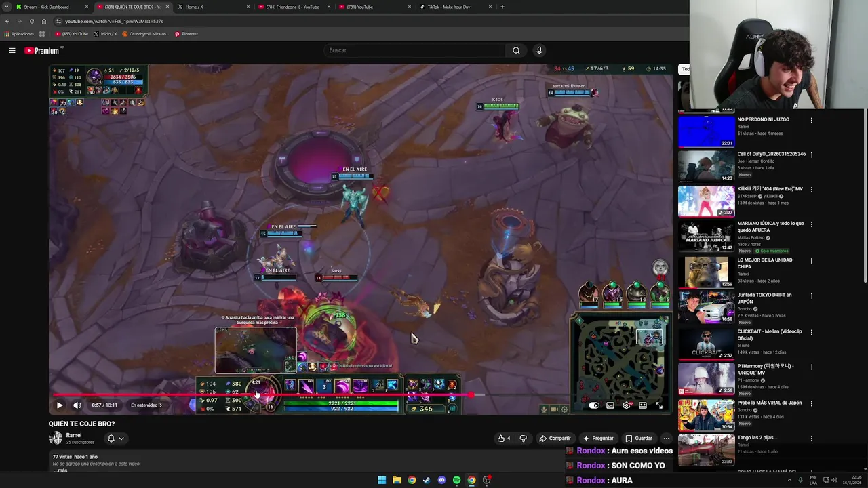Open Ramel channel avatar below the video
Screen dimensions: 868x488
[56, 438]
